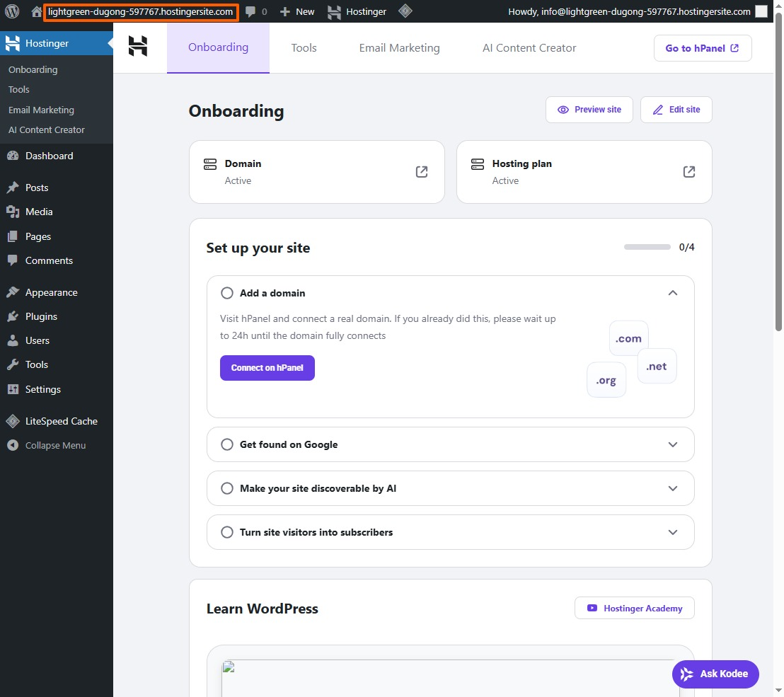Open Domain card external link icon
784x697 pixels.
[422, 172]
